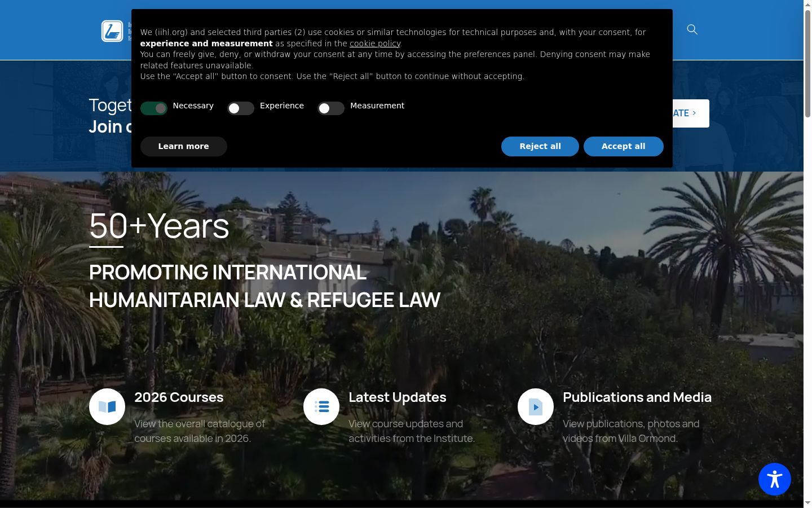The image size is (812, 508).
Task: Click 'View publications, photos and videos' text
Action: pos(631,431)
